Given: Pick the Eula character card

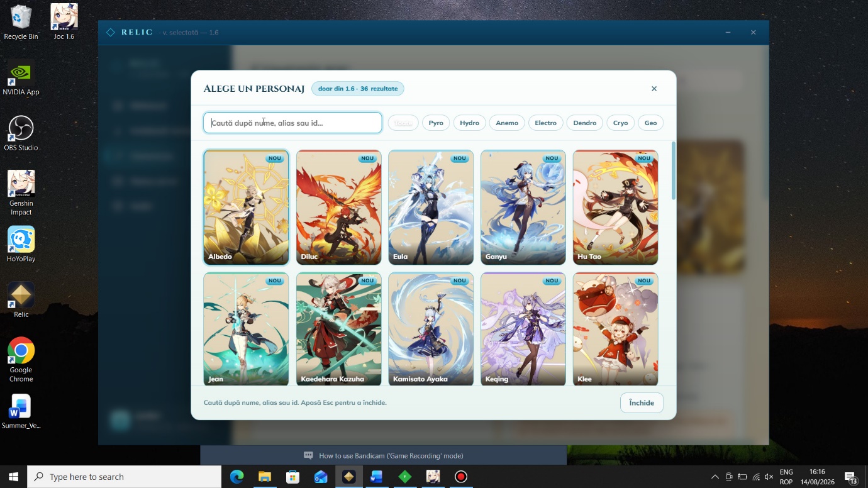Looking at the screenshot, I should coord(431,208).
